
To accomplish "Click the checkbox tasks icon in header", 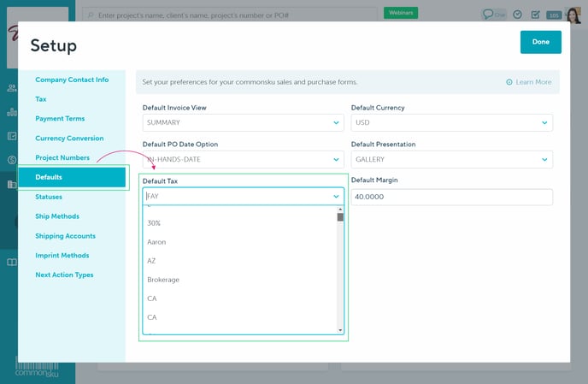I will pos(535,14).
